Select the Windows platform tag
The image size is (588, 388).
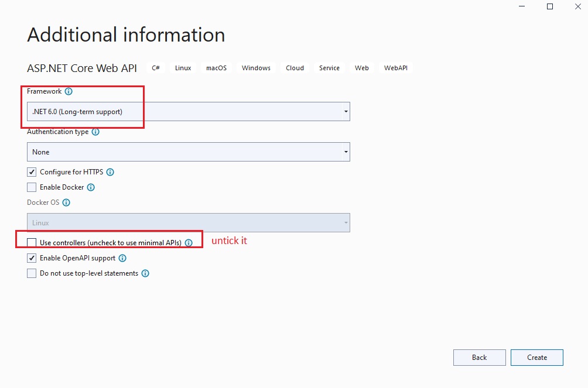256,68
